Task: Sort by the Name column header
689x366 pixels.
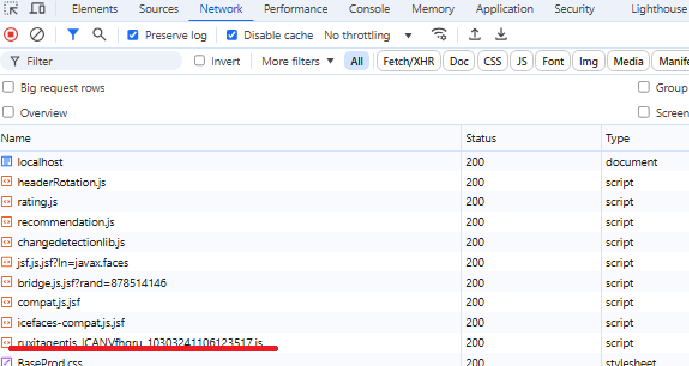Action: click(x=230, y=138)
